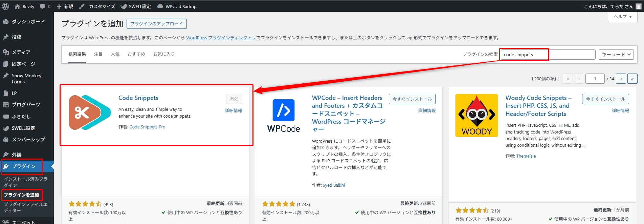Viewport: 644px width, 224px height.
Task: Click the 固定ページ icon
Action: click(x=6, y=64)
